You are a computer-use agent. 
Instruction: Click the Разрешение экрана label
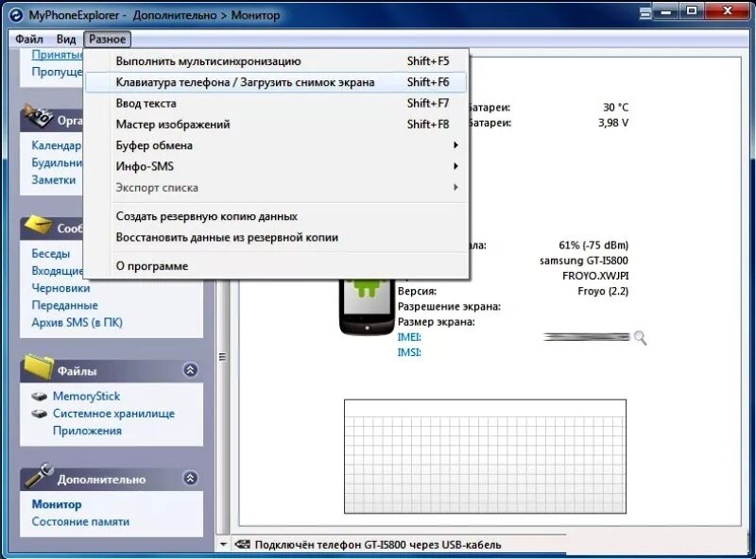[449, 307]
